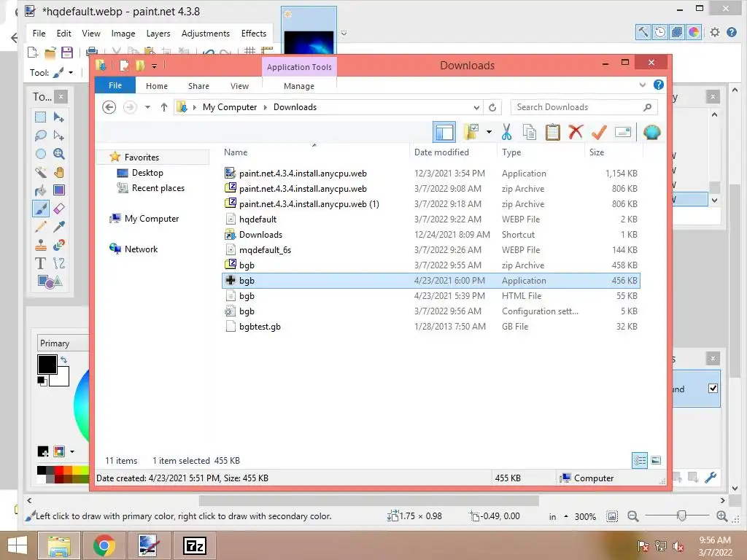Open the Explorer Share tab
This screenshot has width=747, height=560.
coord(198,86)
